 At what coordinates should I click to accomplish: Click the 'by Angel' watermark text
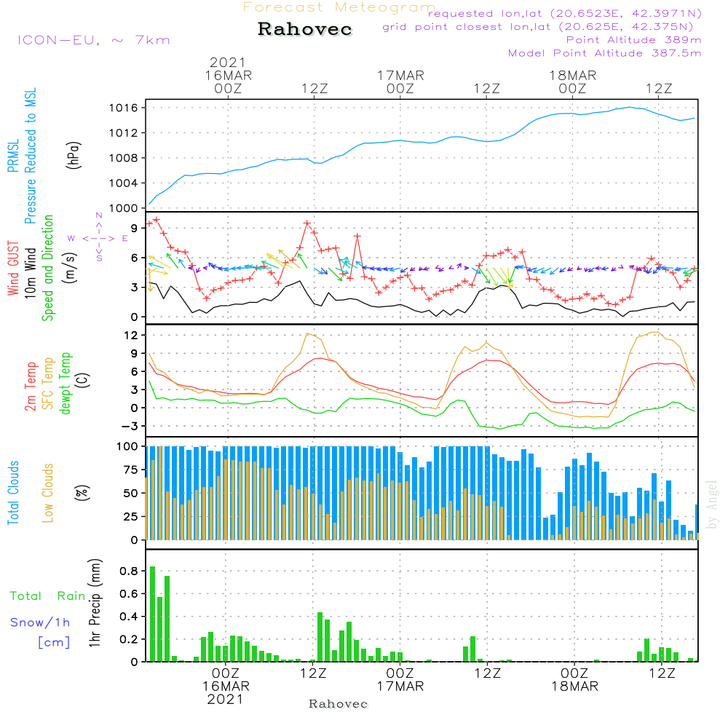coord(712,505)
